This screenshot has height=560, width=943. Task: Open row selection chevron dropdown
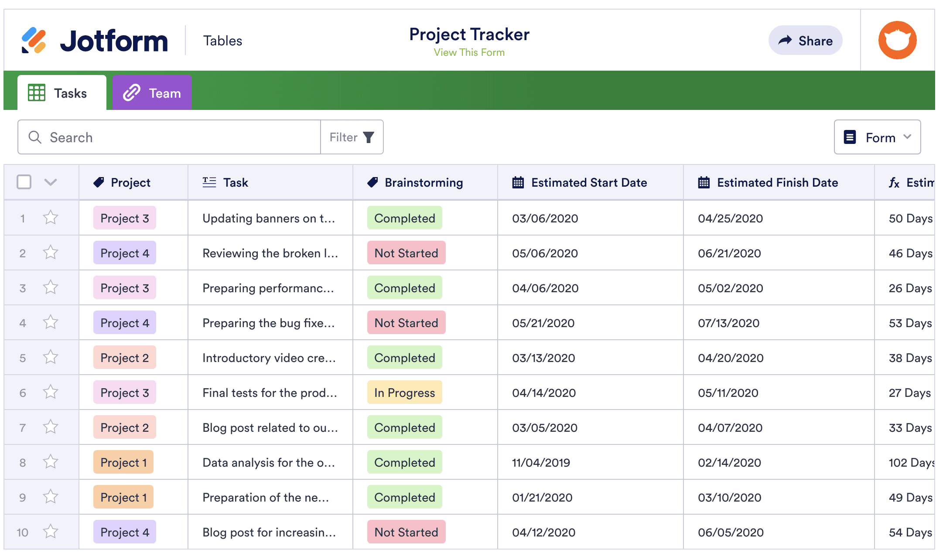click(x=51, y=182)
